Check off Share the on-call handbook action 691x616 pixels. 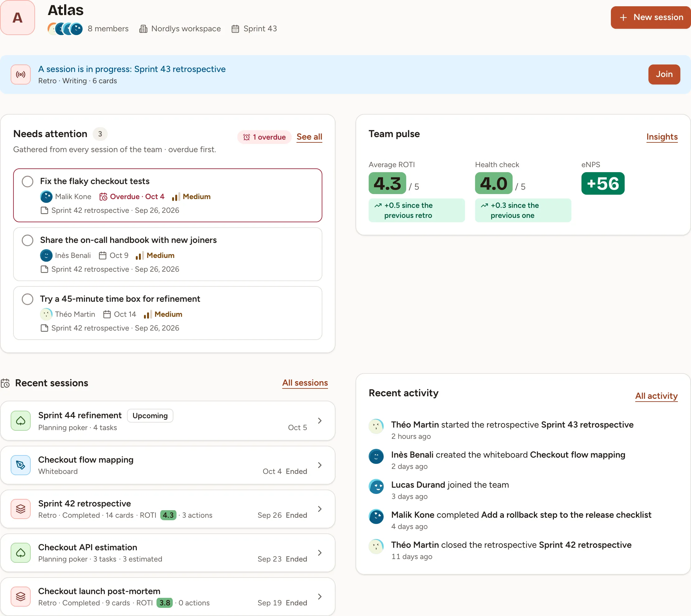pyautogui.click(x=28, y=240)
